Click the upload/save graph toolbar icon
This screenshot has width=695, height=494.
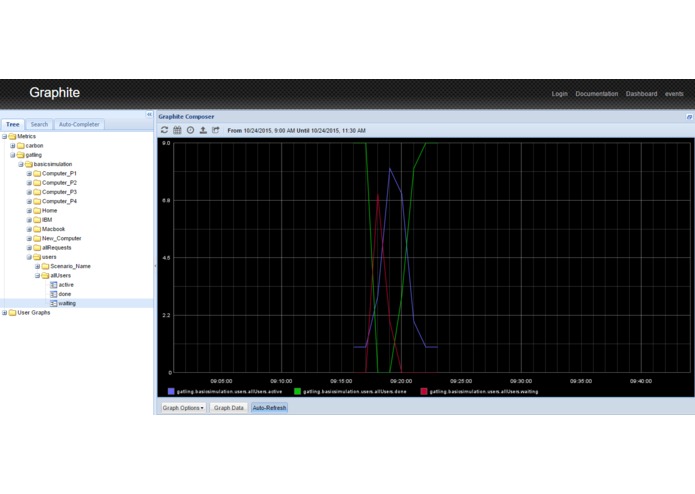coord(203,130)
